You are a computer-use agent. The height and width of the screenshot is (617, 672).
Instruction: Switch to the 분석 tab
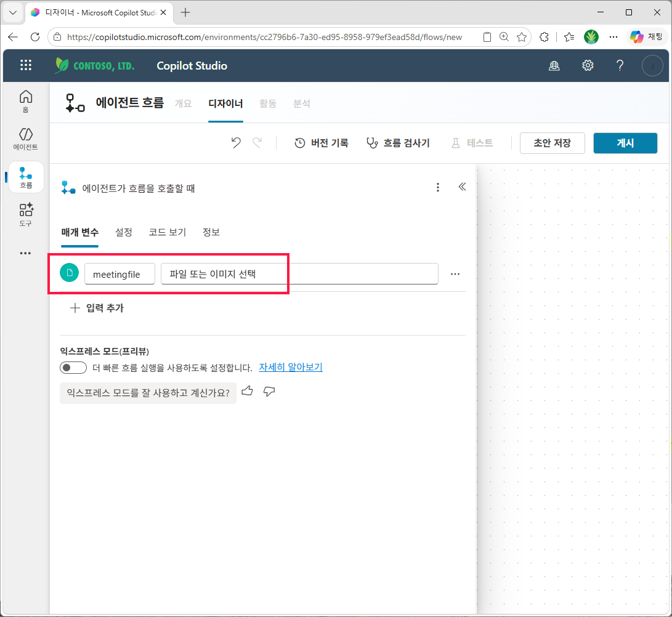tap(302, 103)
